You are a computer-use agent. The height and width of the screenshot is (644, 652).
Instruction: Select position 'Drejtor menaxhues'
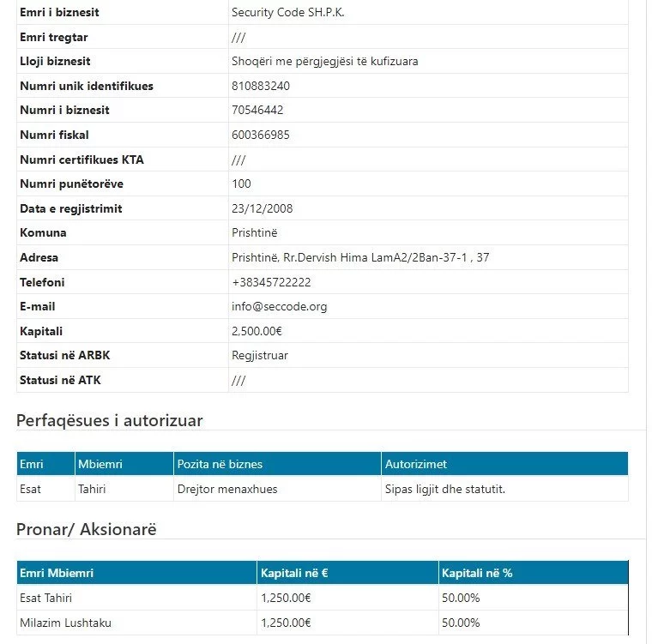(227, 490)
